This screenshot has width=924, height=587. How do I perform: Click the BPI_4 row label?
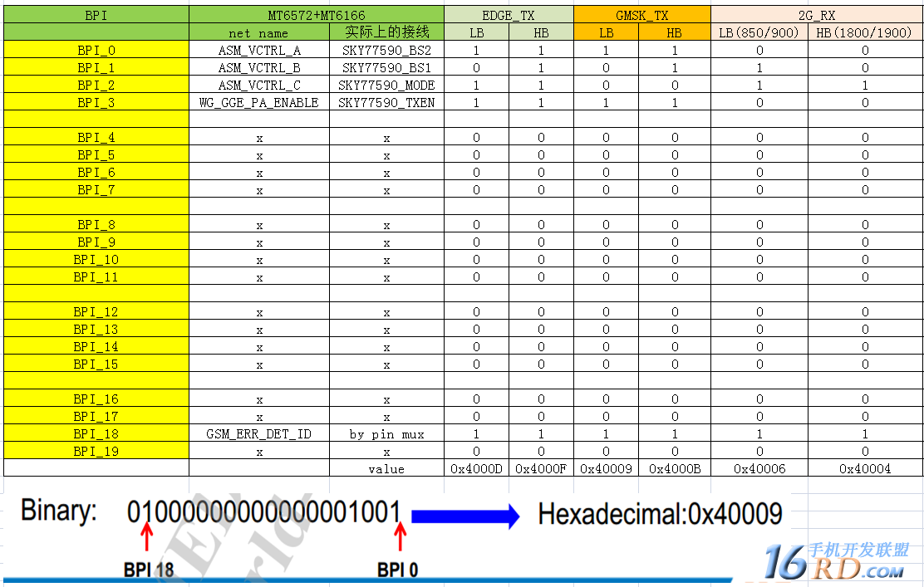96,137
